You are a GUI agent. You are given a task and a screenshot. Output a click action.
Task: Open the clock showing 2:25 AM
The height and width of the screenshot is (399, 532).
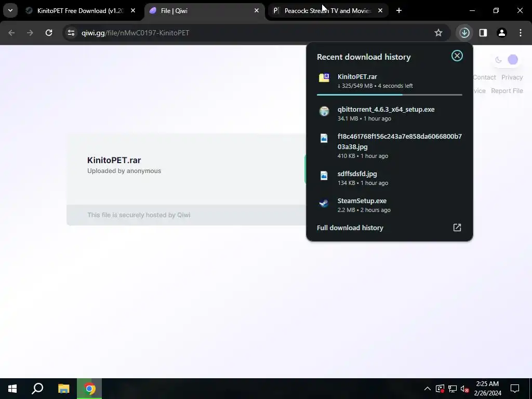487,389
